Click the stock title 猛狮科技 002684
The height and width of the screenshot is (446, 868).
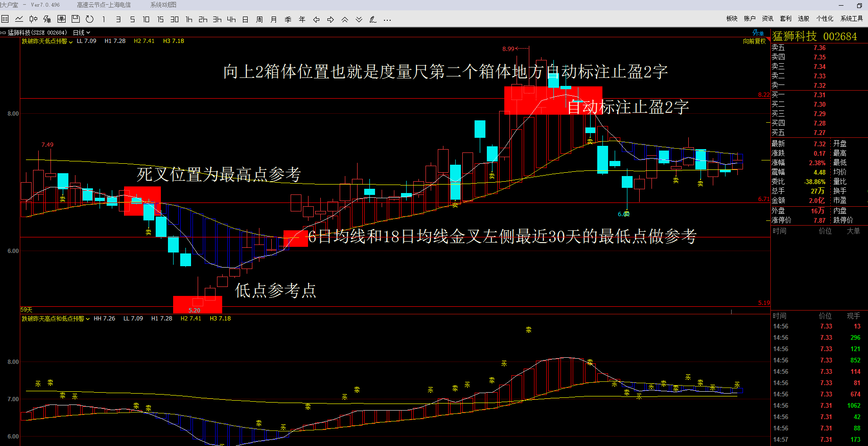pos(815,36)
